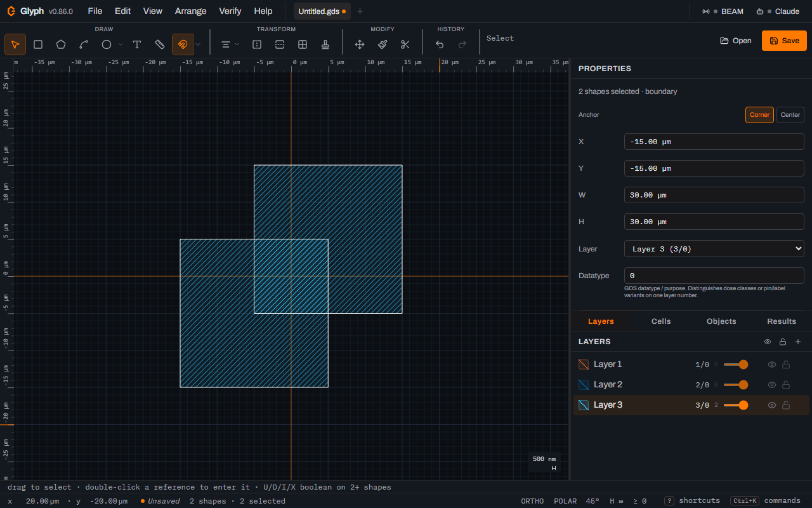Switch to the Objects tab

[721, 321]
